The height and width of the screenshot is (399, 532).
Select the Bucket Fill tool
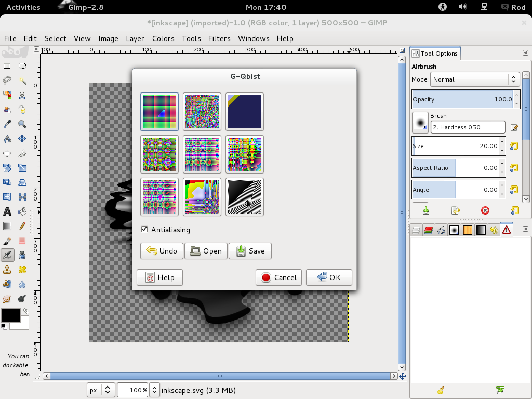[x=22, y=211]
